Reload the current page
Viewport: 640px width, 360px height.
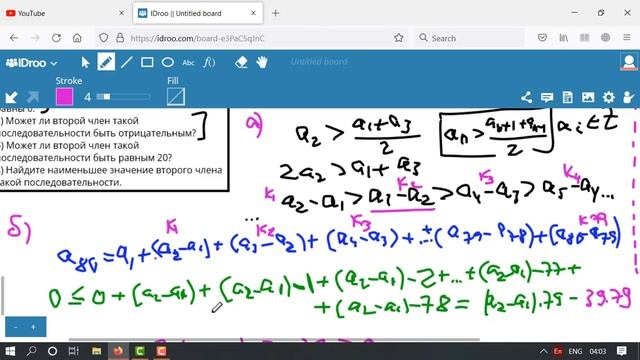[56, 38]
